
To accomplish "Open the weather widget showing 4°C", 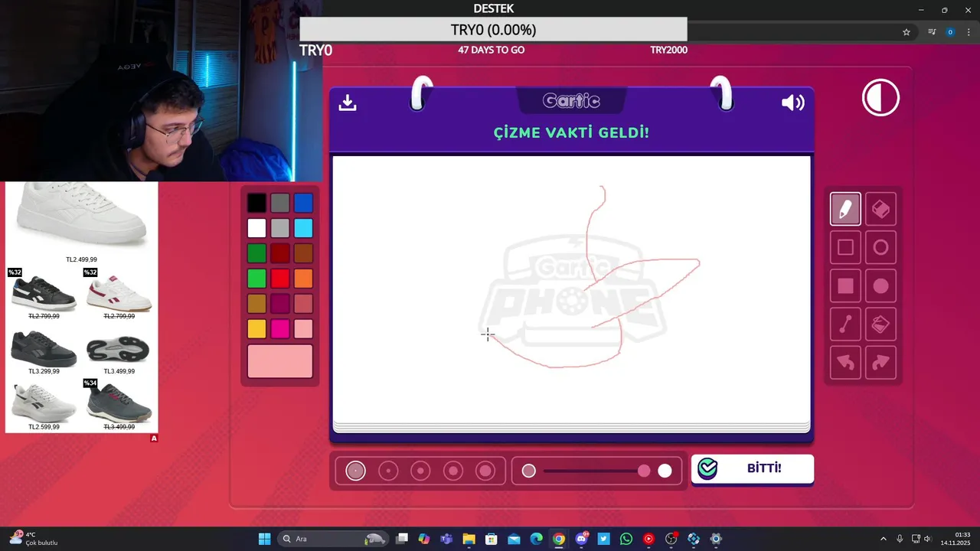I will (x=34, y=539).
